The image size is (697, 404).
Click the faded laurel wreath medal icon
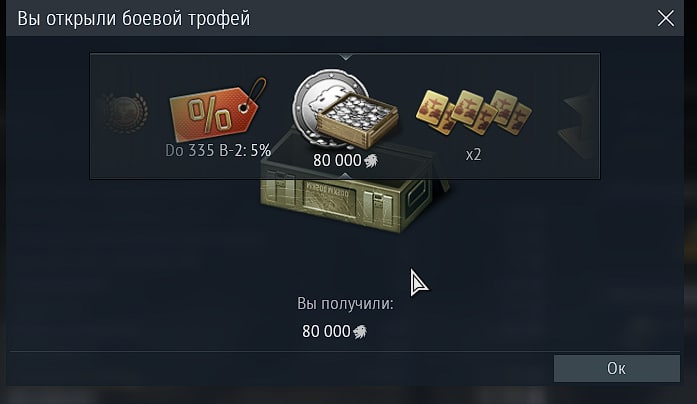[x=124, y=113]
